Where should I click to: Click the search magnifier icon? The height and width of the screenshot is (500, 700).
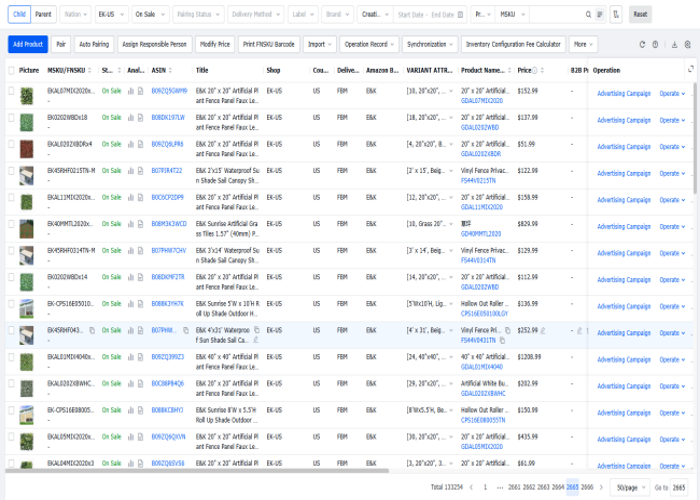(588, 15)
